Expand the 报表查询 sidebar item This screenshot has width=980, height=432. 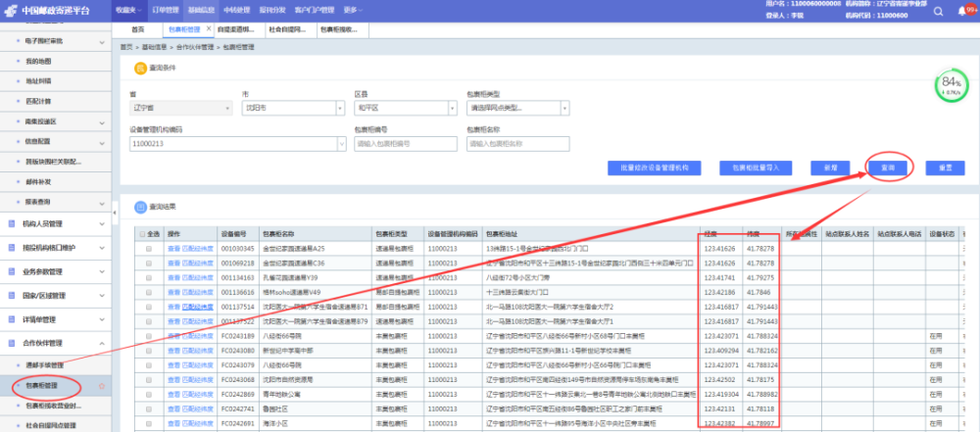pyautogui.click(x=102, y=202)
